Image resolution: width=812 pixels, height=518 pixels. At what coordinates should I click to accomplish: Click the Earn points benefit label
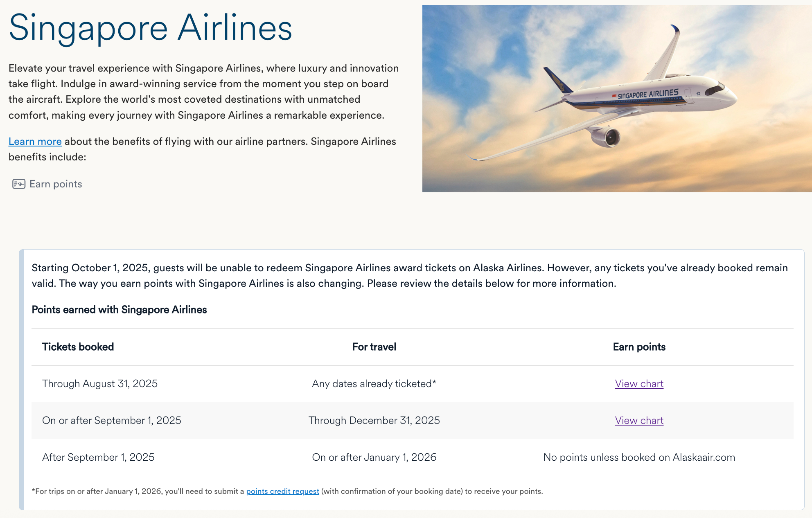pos(56,184)
